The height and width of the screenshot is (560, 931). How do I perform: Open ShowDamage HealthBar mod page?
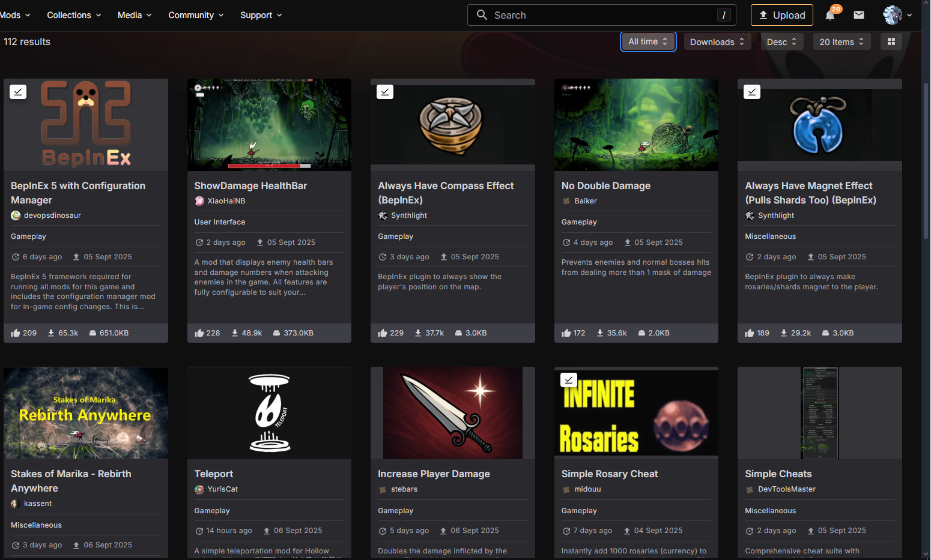[x=250, y=186]
